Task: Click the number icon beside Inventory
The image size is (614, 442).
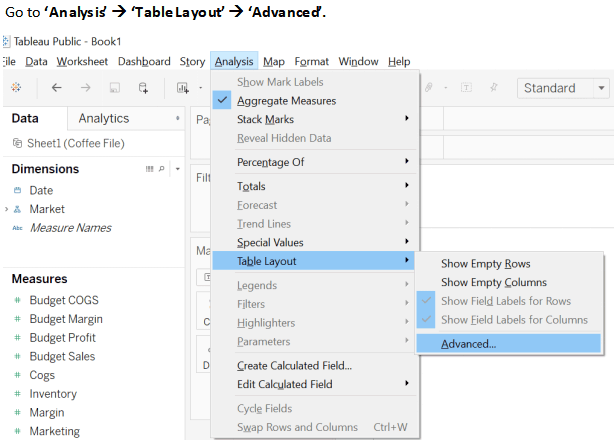Action: point(17,394)
